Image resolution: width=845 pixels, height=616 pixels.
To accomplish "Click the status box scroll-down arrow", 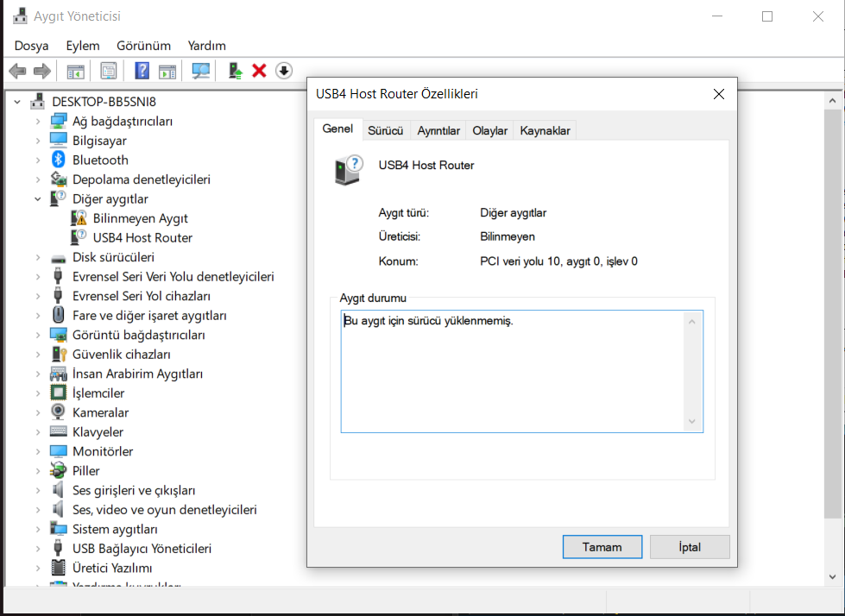I will (x=692, y=422).
